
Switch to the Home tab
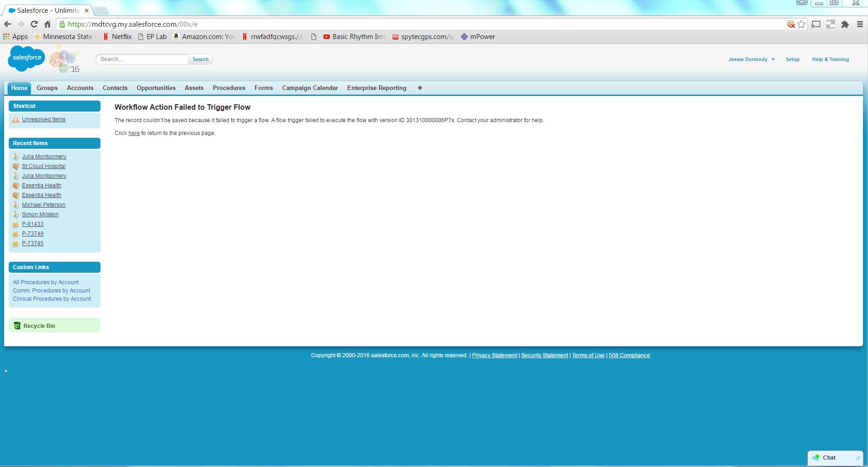[19, 88]
